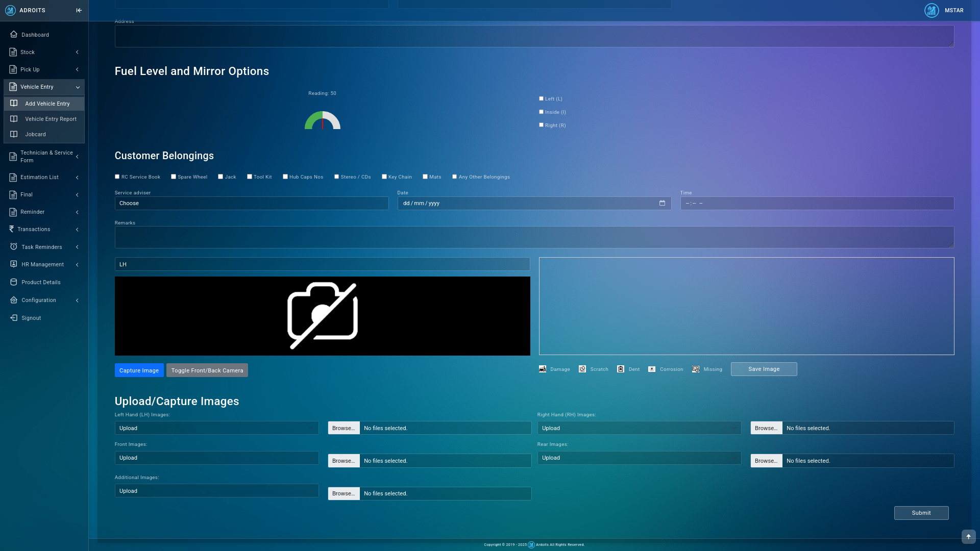This screenshot has width=980, height=551.
Task: Tick the Key Chain checkbox
Action: click(384, 177)
